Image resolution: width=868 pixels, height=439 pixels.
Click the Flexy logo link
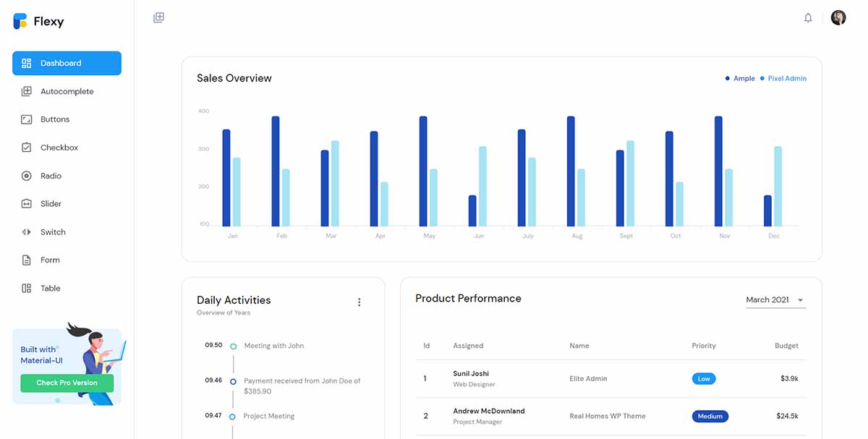pos(38,21)
